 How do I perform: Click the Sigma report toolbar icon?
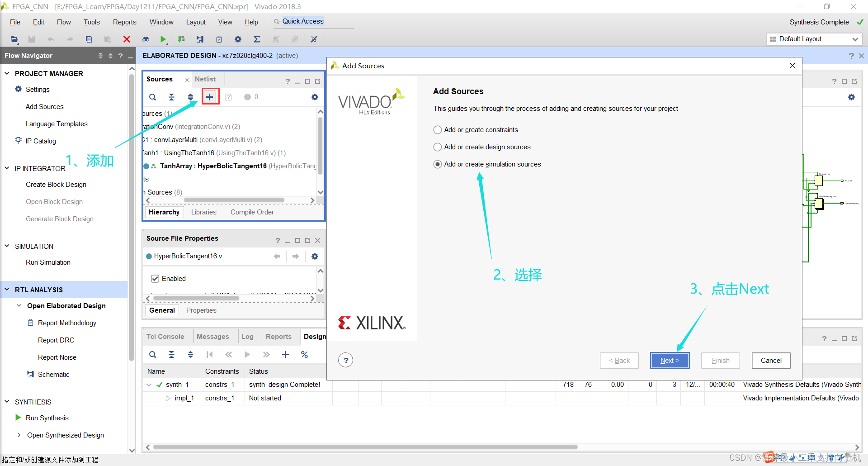(x=257, y=39)
